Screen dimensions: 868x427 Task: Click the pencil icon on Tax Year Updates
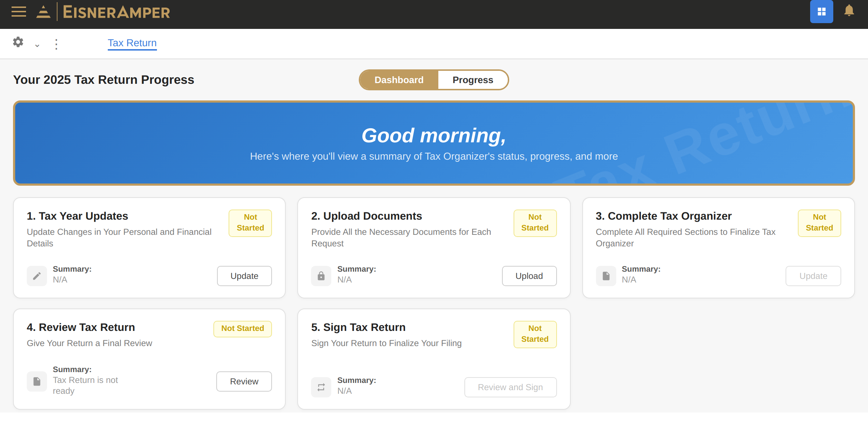(37, 276)
